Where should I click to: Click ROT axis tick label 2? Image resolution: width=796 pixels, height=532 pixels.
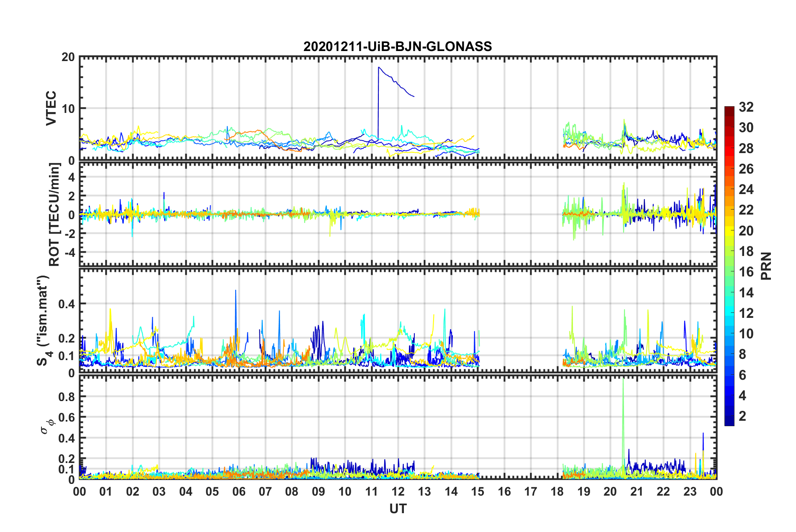(x=72, y=196)
